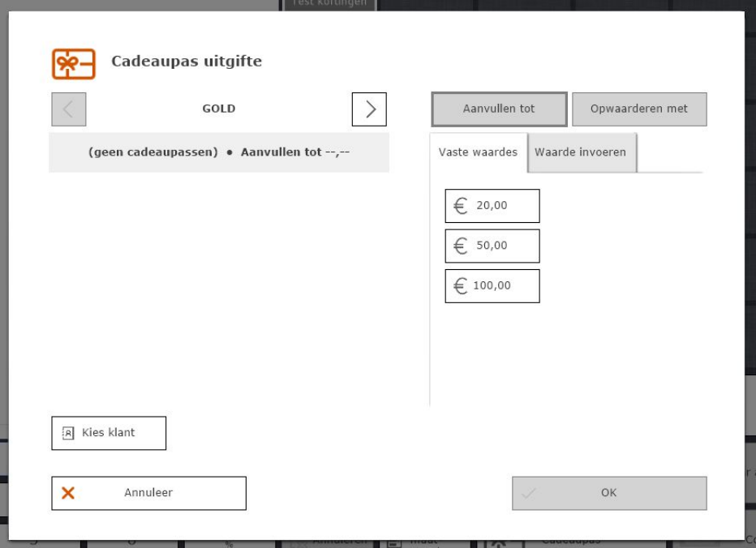
Task: Switch to Opwaarderen met mode
Action: [x=638, y=109]
